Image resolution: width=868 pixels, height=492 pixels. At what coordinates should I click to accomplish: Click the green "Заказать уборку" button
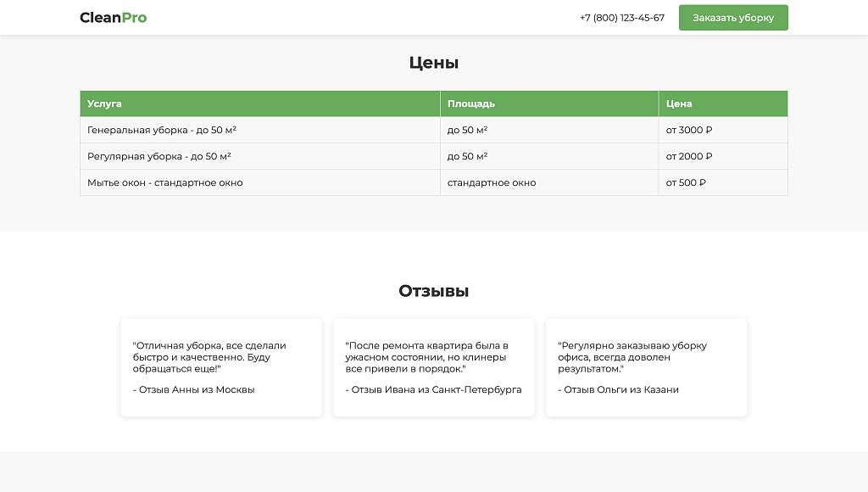click(732, 17)
